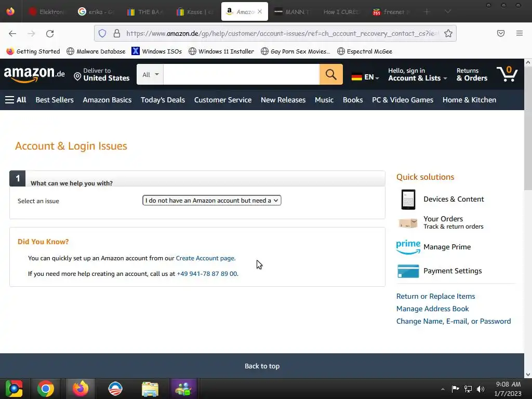Click the Your Orders package icon

point(408,223)
